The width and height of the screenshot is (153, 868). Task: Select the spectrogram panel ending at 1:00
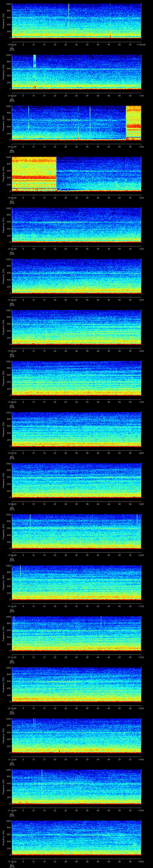[76, 72]
